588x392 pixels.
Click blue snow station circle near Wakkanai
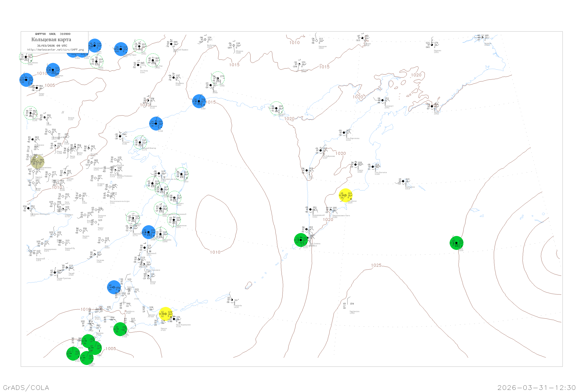(x=114, y=287)
